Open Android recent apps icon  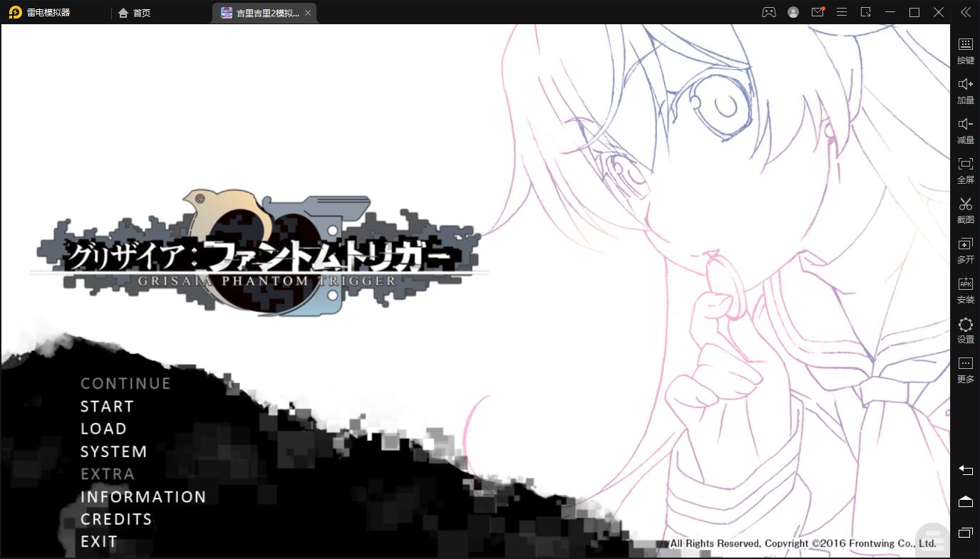(965, 533)
